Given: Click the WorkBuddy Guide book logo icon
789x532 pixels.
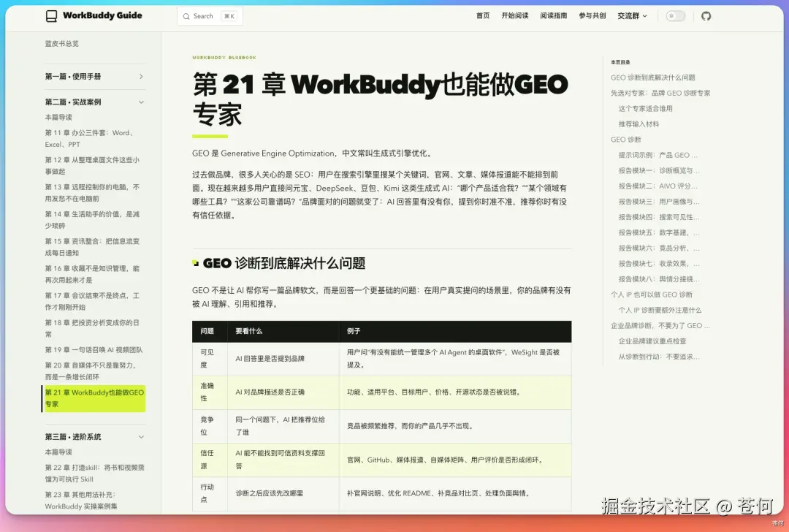Looking at the screenshot, I should coord(51,16).
